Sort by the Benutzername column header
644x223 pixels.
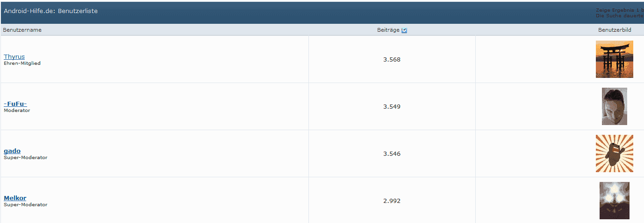point(22,30)
